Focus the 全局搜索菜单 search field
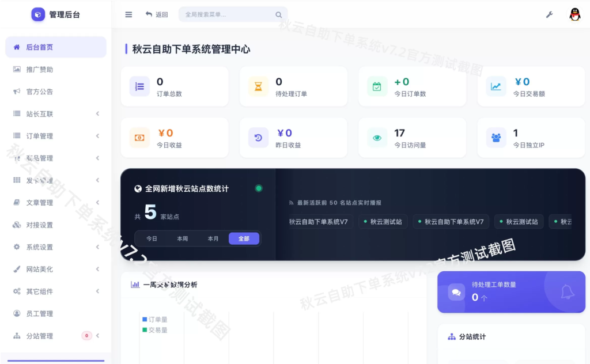This screenshot has height=364, width=590. [233, 14]
